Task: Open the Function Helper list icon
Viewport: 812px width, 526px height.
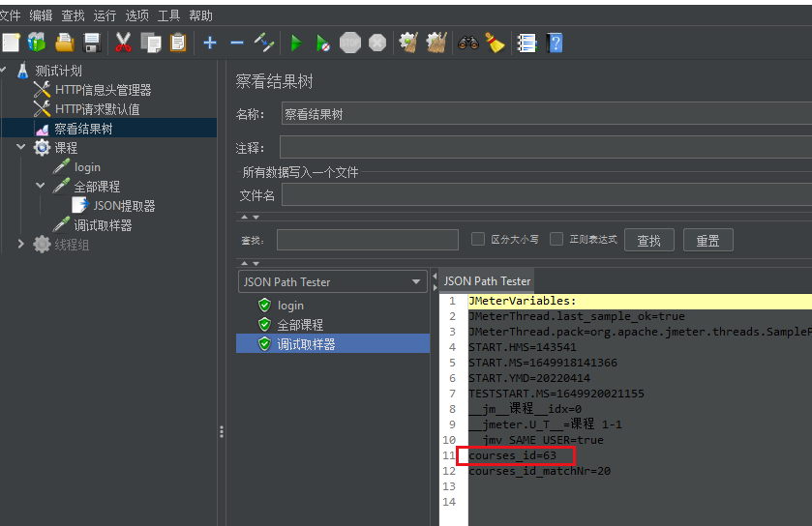Action: (527, 43)
